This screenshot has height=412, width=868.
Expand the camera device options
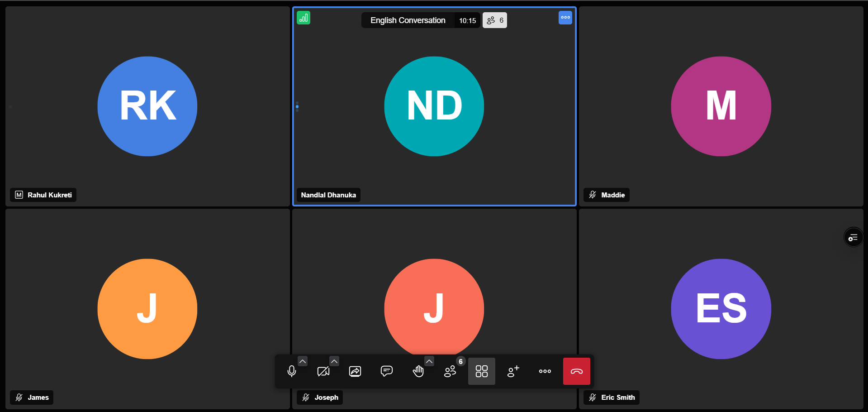tap(334, 361)
